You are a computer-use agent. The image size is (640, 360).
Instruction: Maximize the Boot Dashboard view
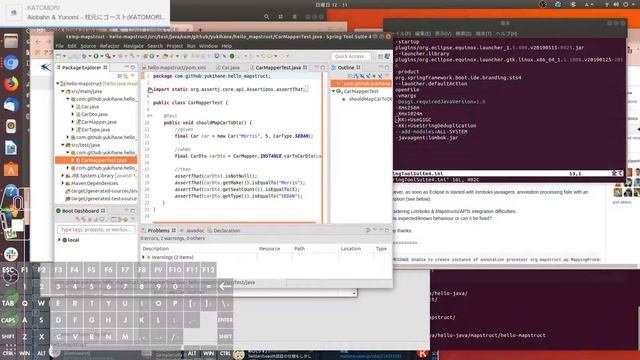coord(133,211)
